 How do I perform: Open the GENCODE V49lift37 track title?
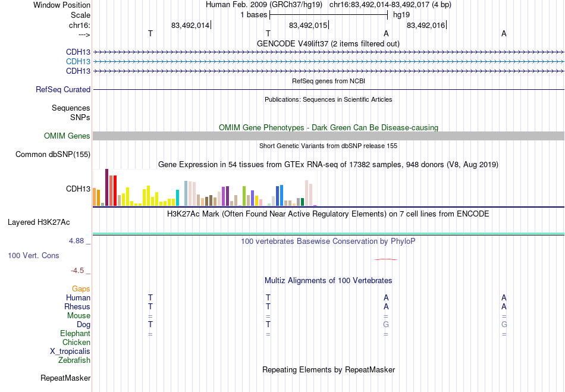[328, 43]
